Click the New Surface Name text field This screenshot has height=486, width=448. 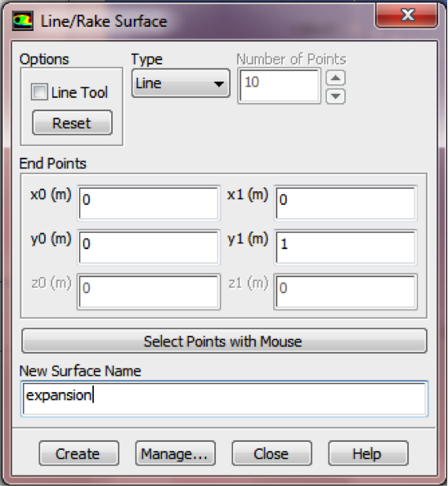(225, 399)
